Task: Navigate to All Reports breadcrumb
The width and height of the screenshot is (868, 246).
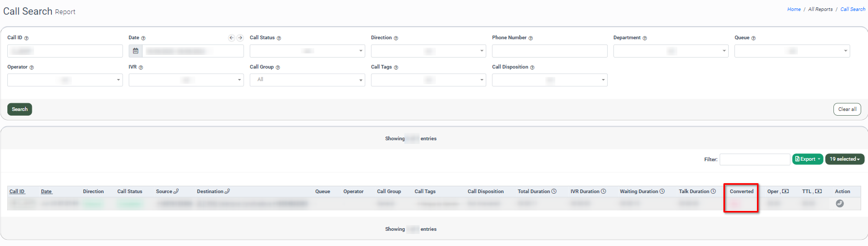Action: tap(820, 9)
